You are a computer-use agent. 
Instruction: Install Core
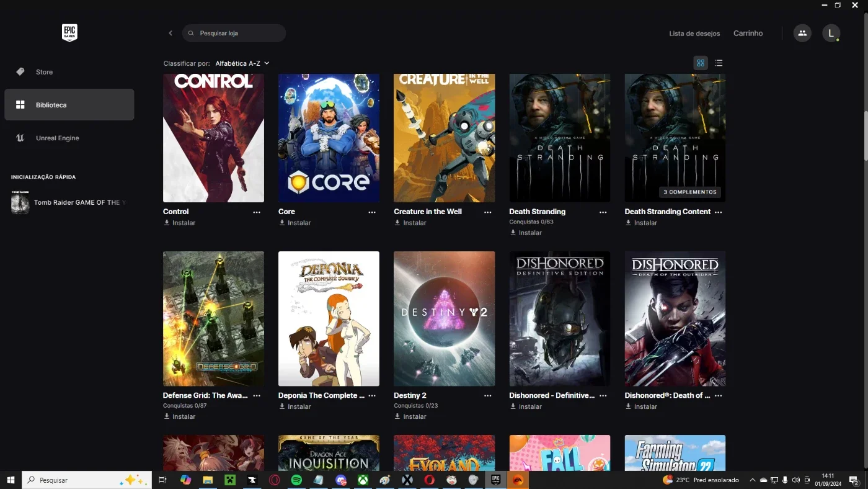pyautogui.click(x=295, y=223)
